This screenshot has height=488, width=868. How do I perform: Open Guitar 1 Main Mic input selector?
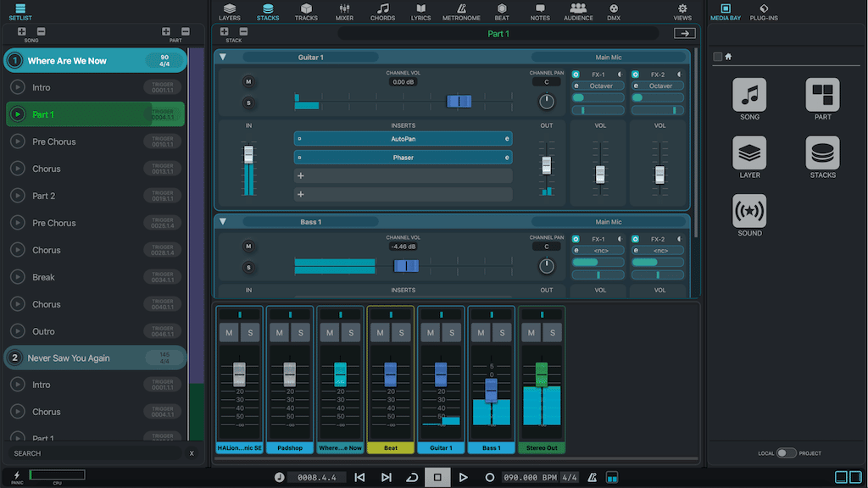609,57
